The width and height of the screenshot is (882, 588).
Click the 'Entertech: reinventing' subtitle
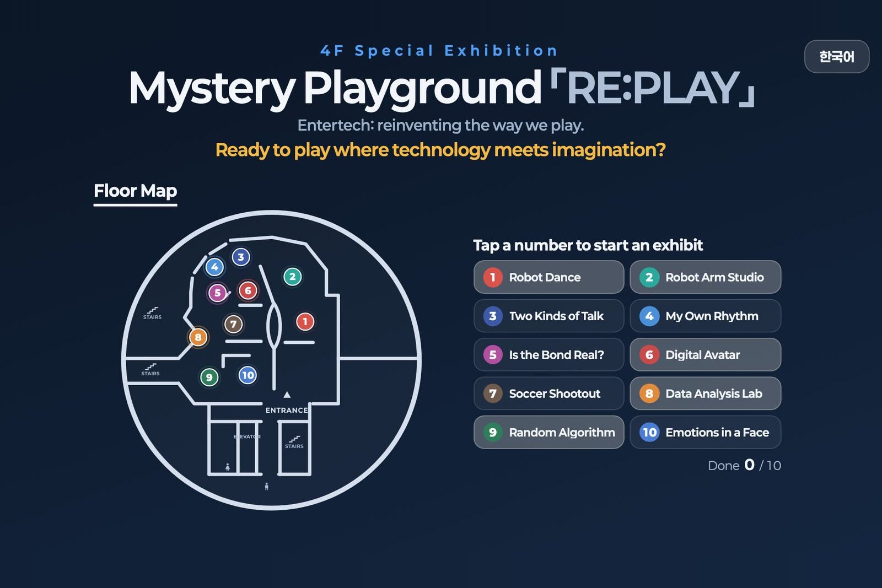point(440,126)
